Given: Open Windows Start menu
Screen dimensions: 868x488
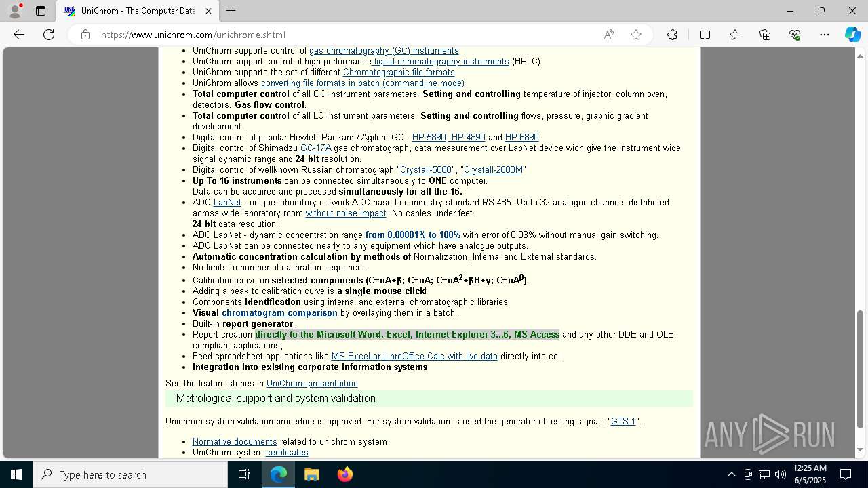Looking at the screenshot, I should [x=16, y=474].
